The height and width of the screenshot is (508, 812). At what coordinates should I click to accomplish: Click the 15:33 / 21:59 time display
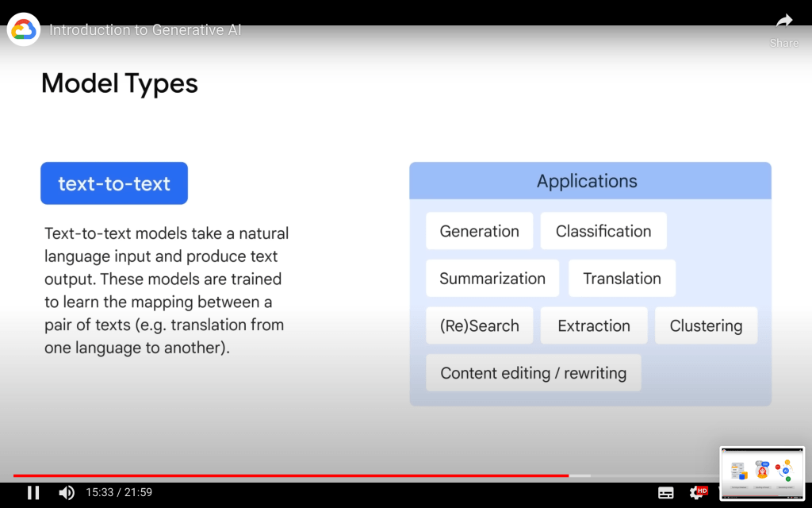[119, 493]
